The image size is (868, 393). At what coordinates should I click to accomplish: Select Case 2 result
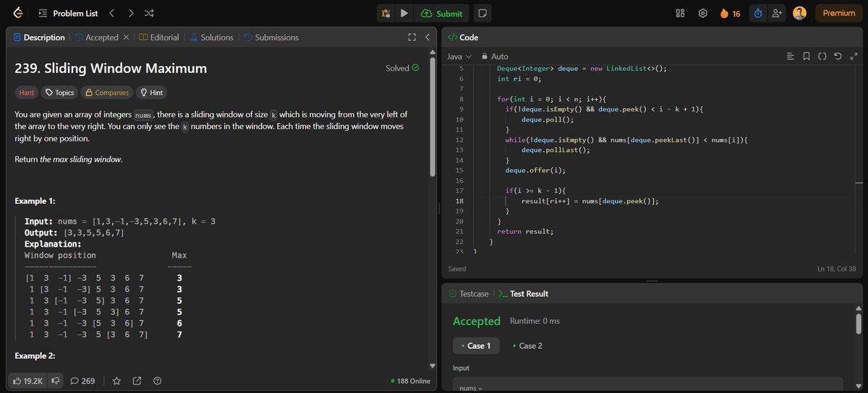[x=526, y=345]
